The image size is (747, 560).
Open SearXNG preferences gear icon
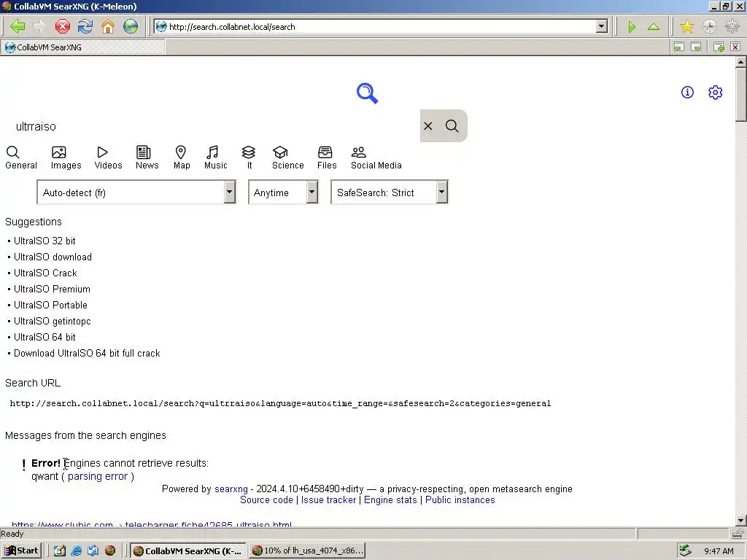tap(715, 93)
